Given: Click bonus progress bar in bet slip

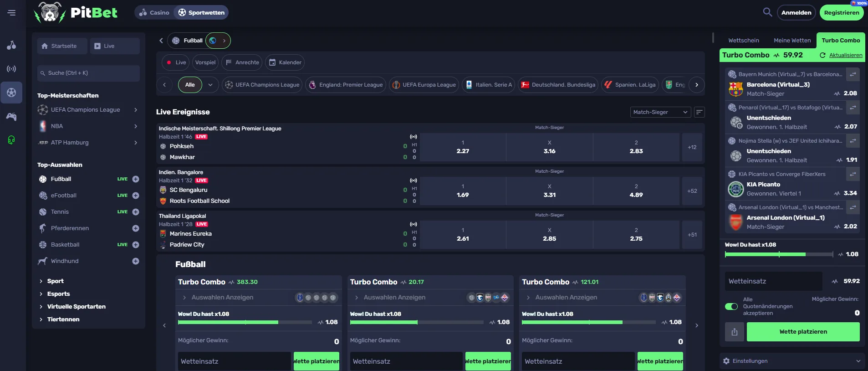Looking at the screenshot, I should coord(779,254).
